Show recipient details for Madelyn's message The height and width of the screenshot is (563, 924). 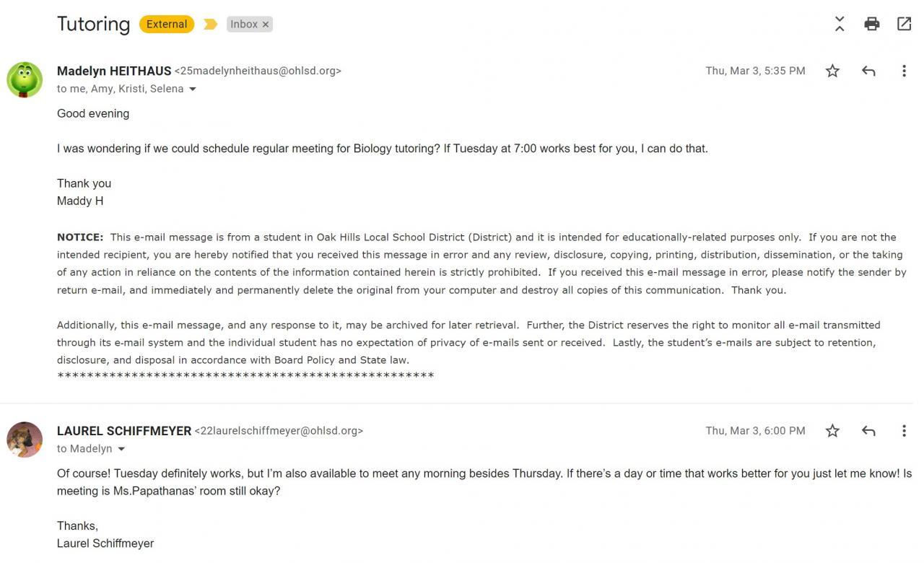[x=193, y=90]
